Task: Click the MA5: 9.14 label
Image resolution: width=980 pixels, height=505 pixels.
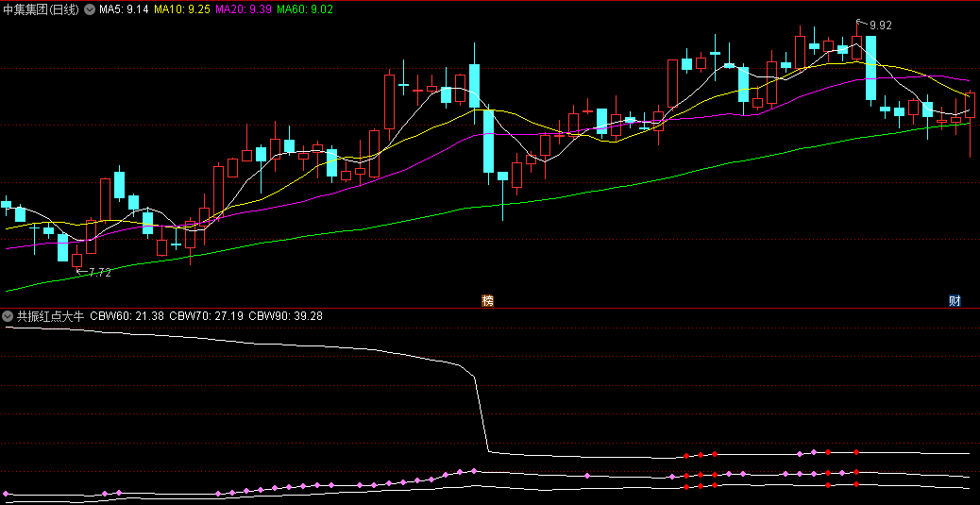Action: point(124,9)
